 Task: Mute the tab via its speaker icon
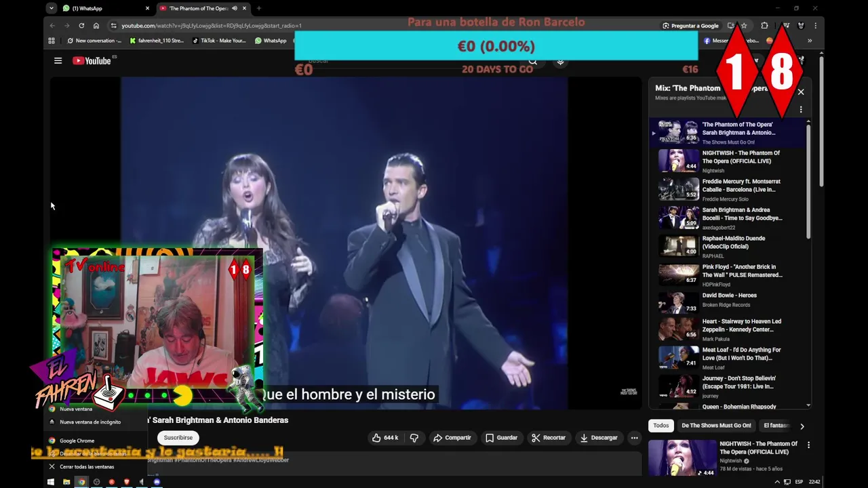click(235, 8)
